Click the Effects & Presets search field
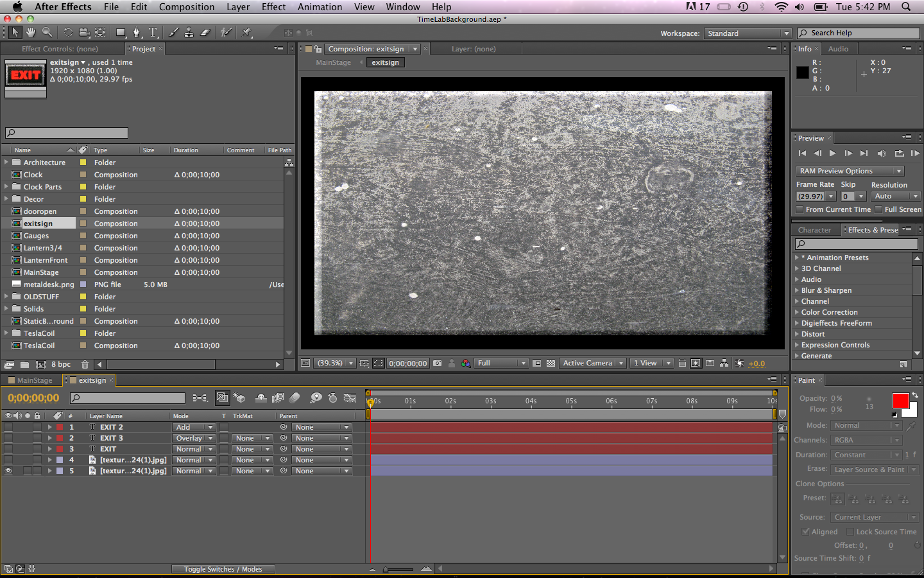Viewport: 924px width, 578px height. pos(856,244)
